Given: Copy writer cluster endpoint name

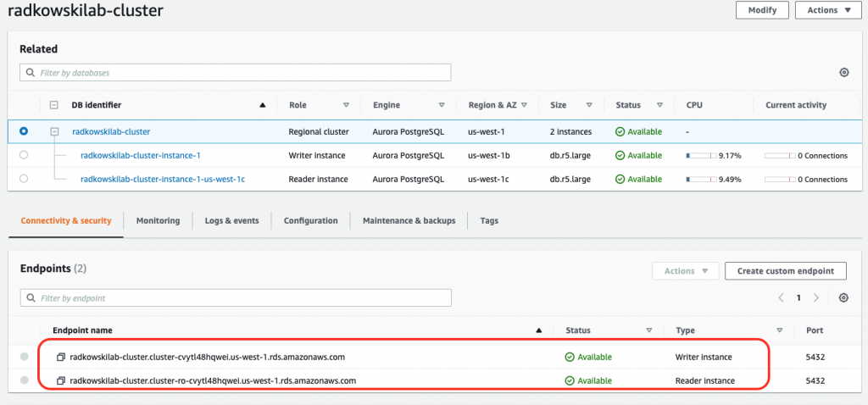Looking at the screenshot, I should pyautogui.click(x=61, y=357).
